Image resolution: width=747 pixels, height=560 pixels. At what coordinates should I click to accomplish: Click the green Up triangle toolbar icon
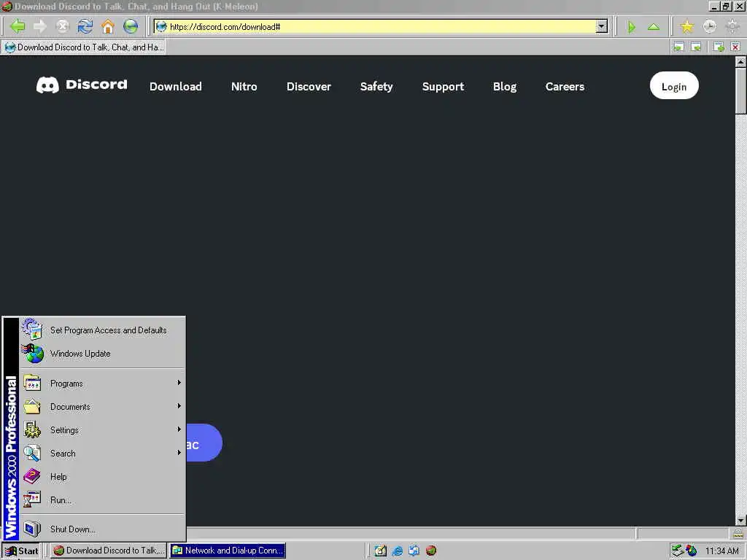coord(654,27)
